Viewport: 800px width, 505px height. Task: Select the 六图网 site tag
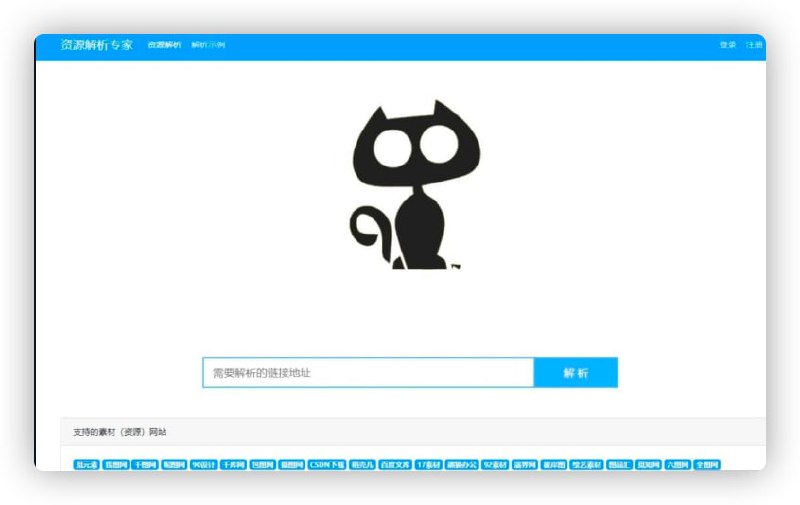pyautogui.click(x=678, y=465)
